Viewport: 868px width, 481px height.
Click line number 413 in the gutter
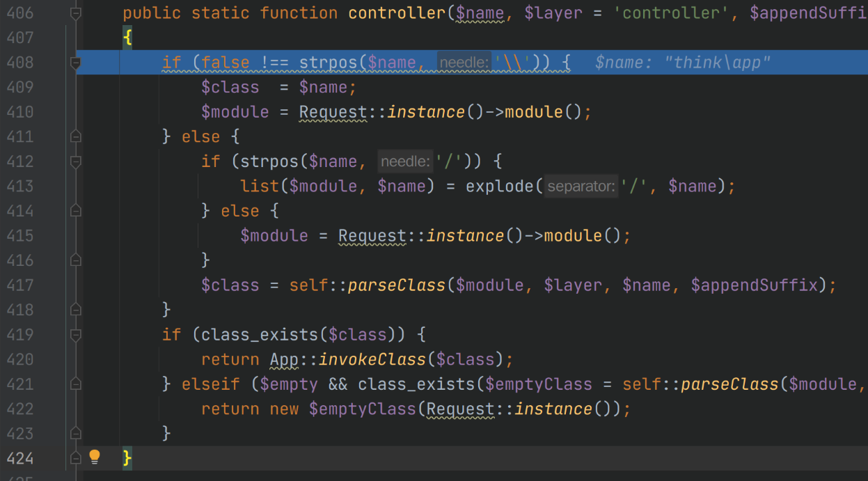coord(19,186)
